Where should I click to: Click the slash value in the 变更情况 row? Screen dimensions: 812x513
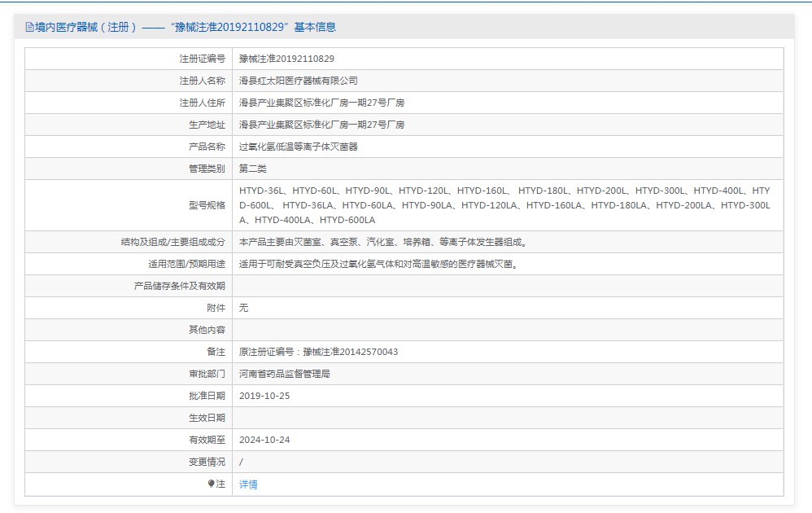(242, 462)
